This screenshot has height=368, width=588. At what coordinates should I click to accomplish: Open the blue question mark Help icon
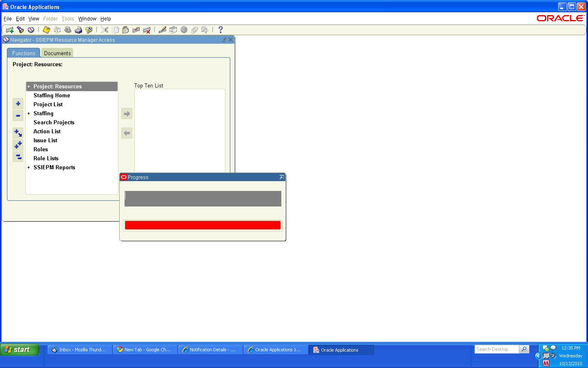(220, 30)
